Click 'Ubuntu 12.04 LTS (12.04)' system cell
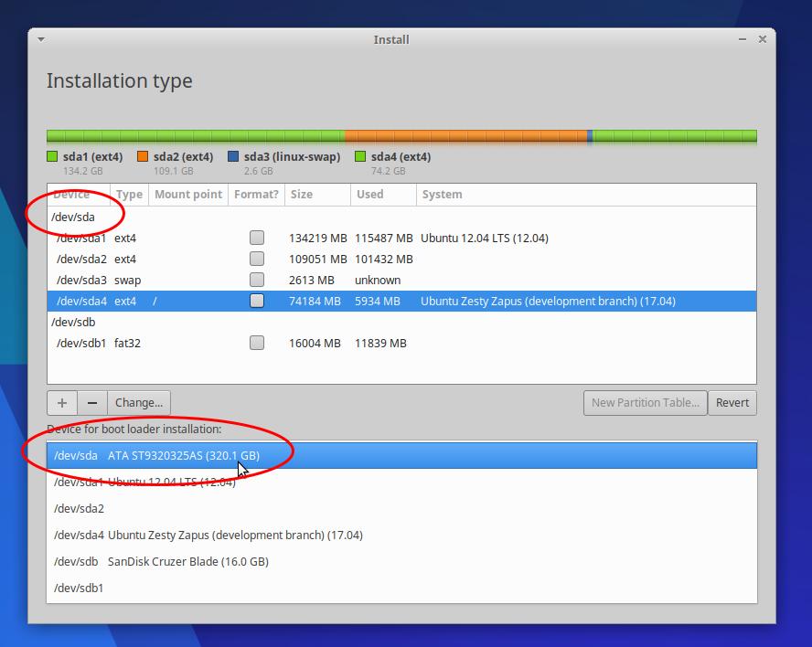 485,239
